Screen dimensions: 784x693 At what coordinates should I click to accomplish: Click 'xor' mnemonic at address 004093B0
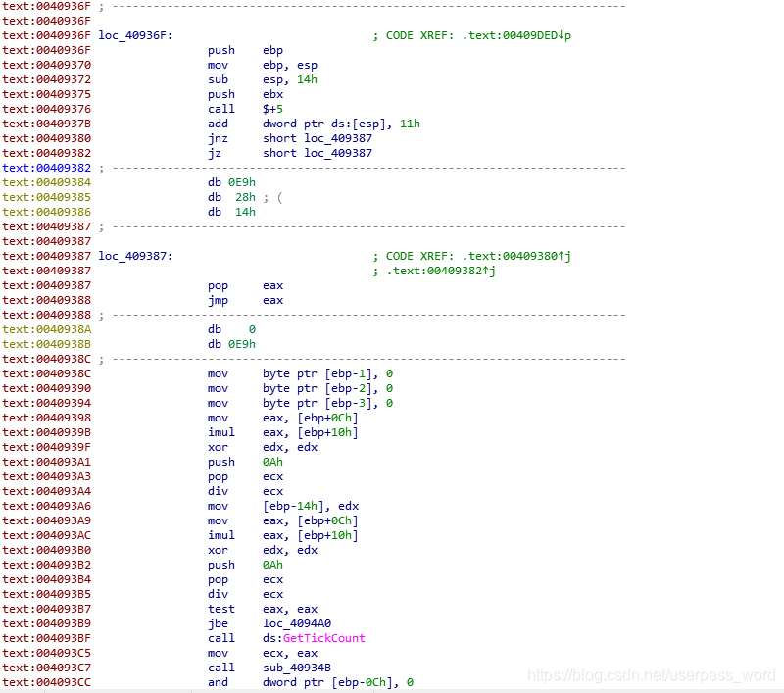(x=218, y=550)
